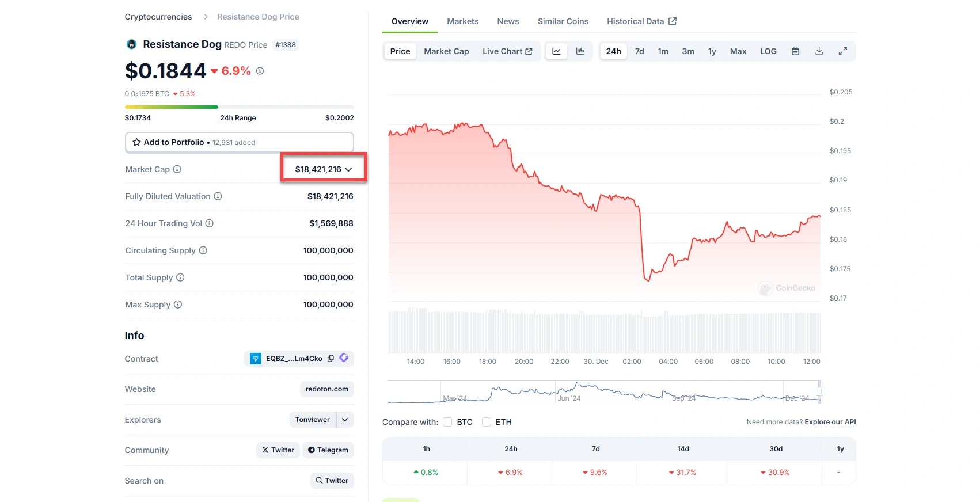Switch to the Markets tab
This screenshot has height=502, width=980.
(x=462, y=21)
